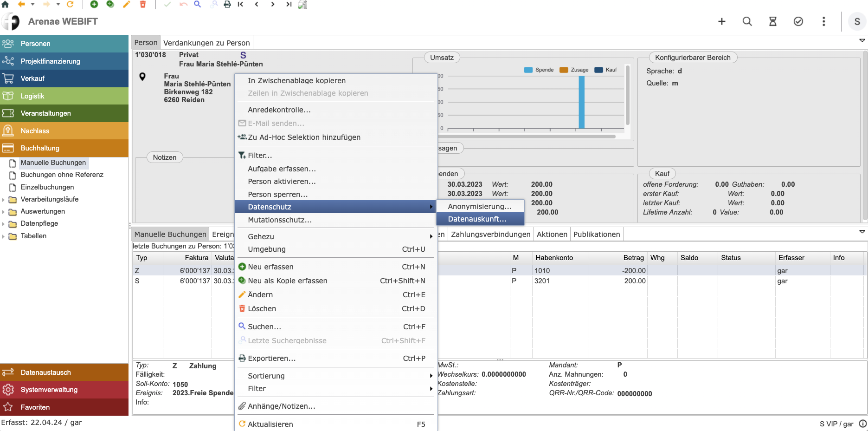Open the Zahlungsverbindungen tab
The height and width of the screenshot is (431, 868).
tap(490, 234)
